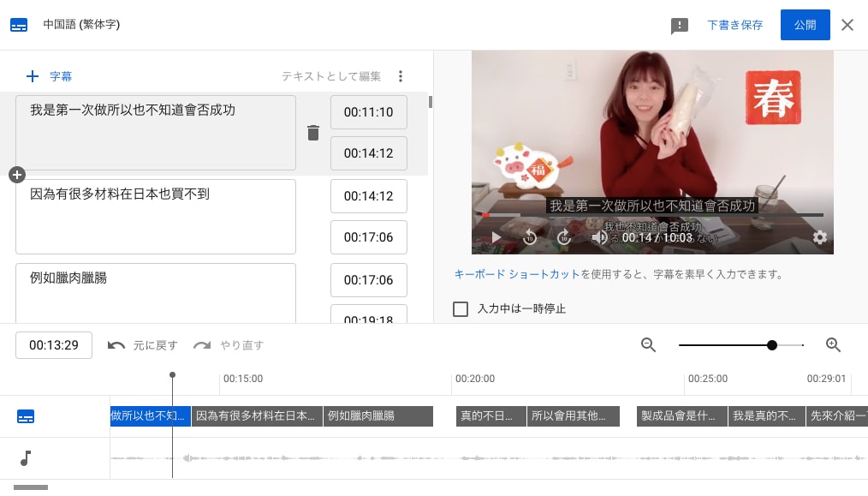Click the 00:15:00 timeline ruler mark
Viewport: 868px width, 496px height.
243,379
